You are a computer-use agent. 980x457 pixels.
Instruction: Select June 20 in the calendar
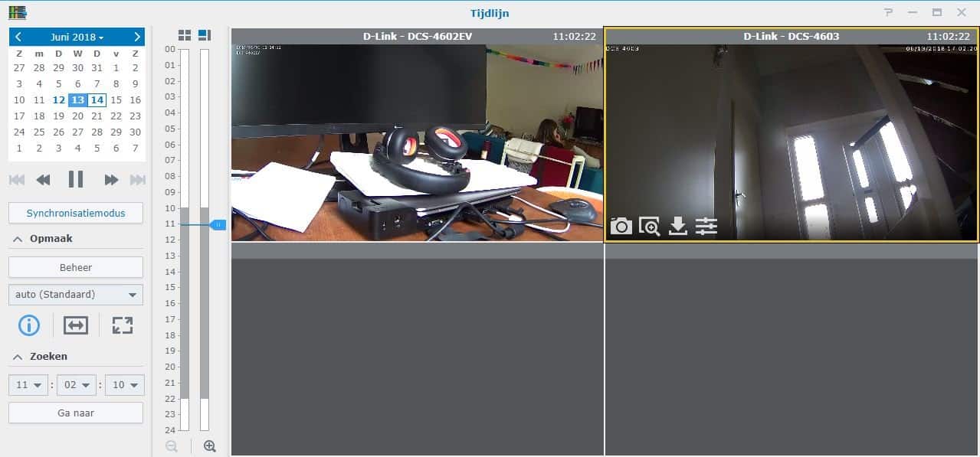point(77,116)
